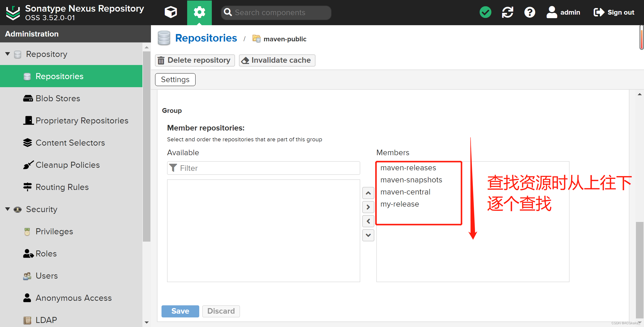Screen dimensions: 644x327
Task: Click the Invalidate cache button
Action: (x=277, y=60)
